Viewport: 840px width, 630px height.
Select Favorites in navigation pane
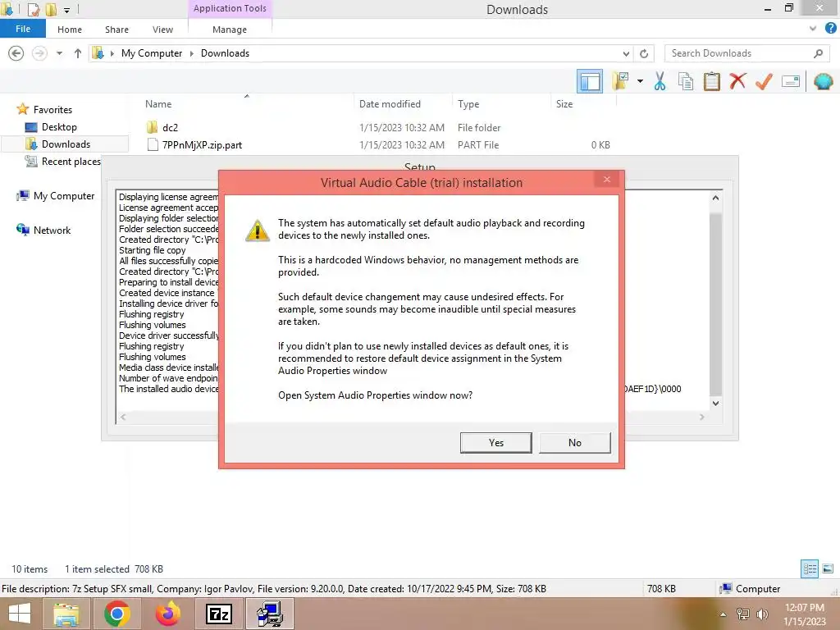coord(52,110)
